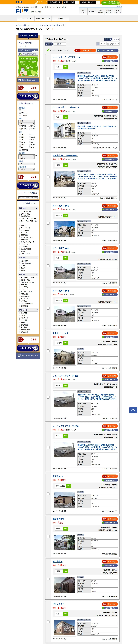This screenshot has height=644, width=138.
Task: Open the ドミール銚子 102 listing link
Action: [61, 291]
